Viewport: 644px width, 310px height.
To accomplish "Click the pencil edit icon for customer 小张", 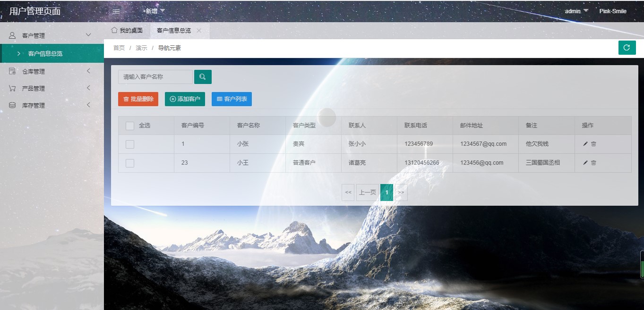I will pos(585,144).
